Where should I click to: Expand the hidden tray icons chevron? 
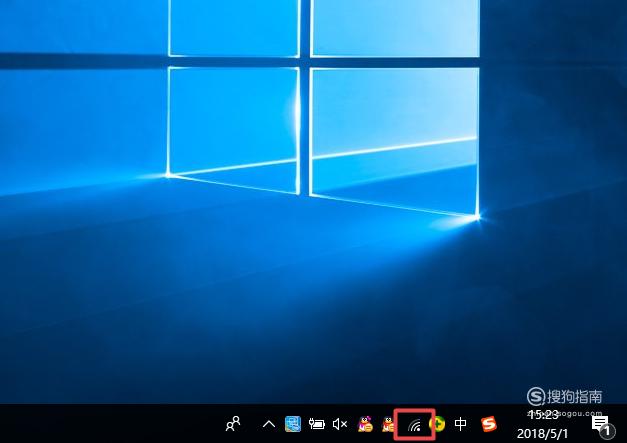click(x=269, y=424)
